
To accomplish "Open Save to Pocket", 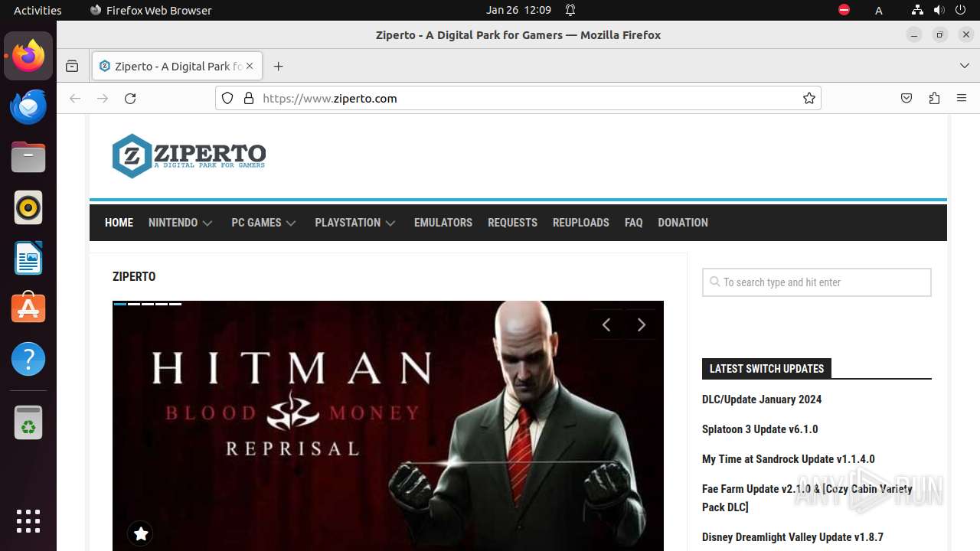I will point(906,98).
